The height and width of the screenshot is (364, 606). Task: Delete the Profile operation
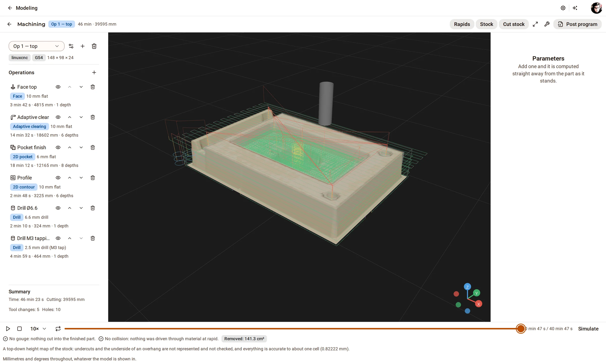[x=93, y=178]
